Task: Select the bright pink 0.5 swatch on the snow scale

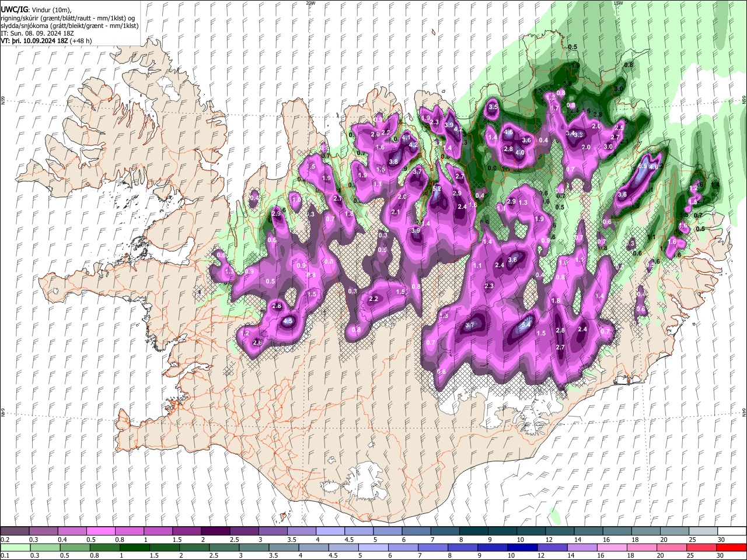Action: tap(100, 531)
